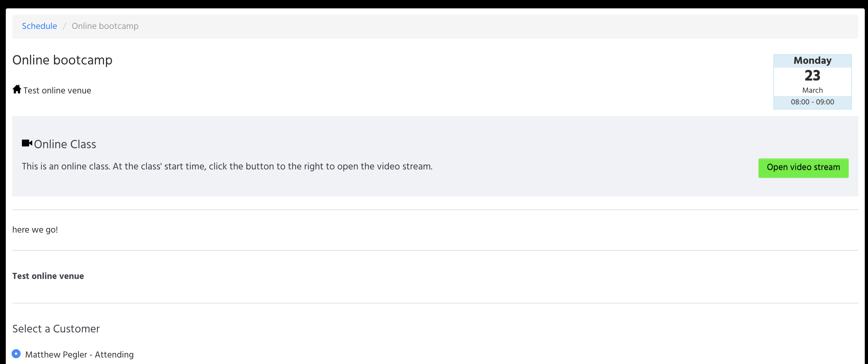The width and height of the screenshot is (868, 364).
Task: Click the Online bootcamp breadcrumb item
Action: click(105, 26)
